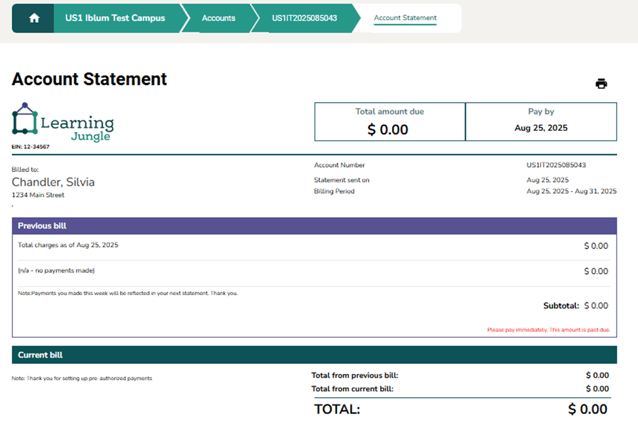Click the Home icon in breadcrumb
Screen dimensions: 638x422
pyautogui.click(x=34, y=18)
